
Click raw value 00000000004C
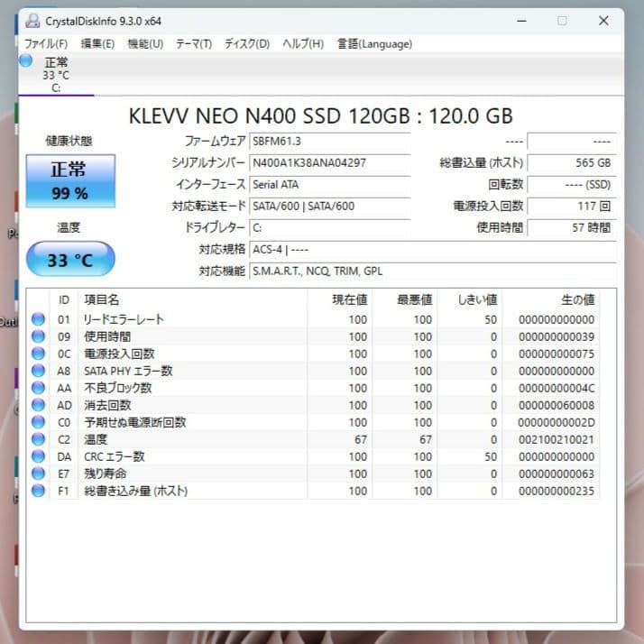coord(557,388)
